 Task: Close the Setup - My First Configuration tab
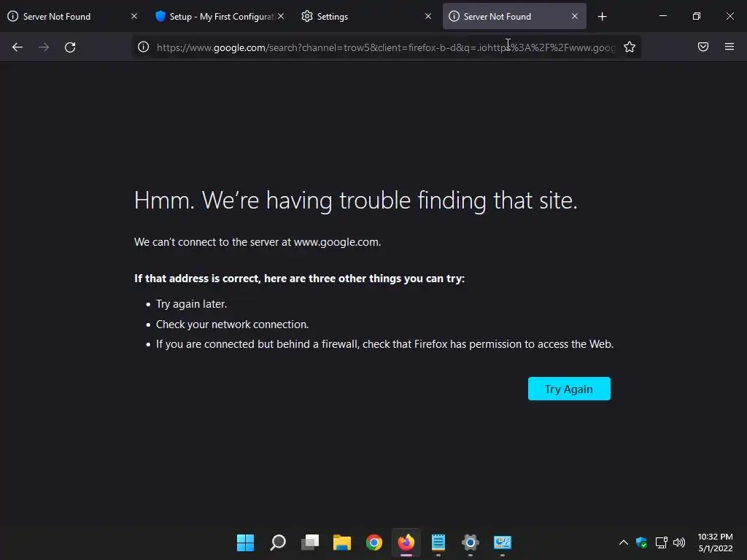pos(281,16)
